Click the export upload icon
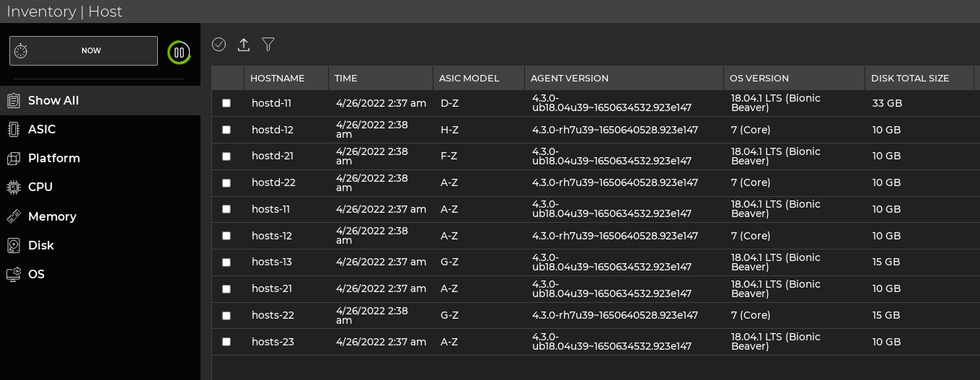This screenshot has height=380, width=980. 244,45
